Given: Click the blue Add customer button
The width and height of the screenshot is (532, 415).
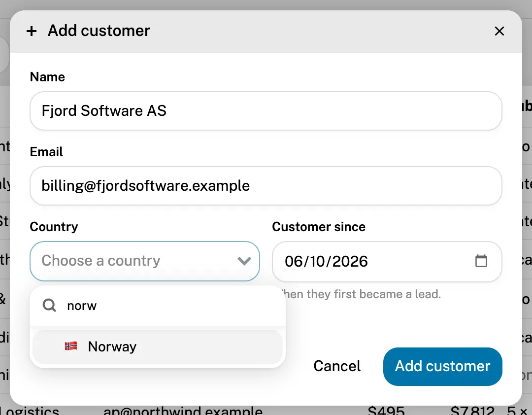Looking at the screenshot, I should point(442,366).
